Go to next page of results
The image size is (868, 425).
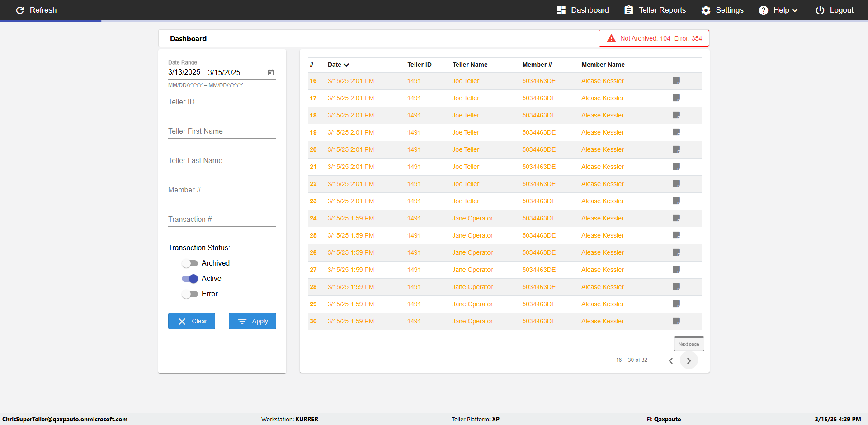click(689, 360)
